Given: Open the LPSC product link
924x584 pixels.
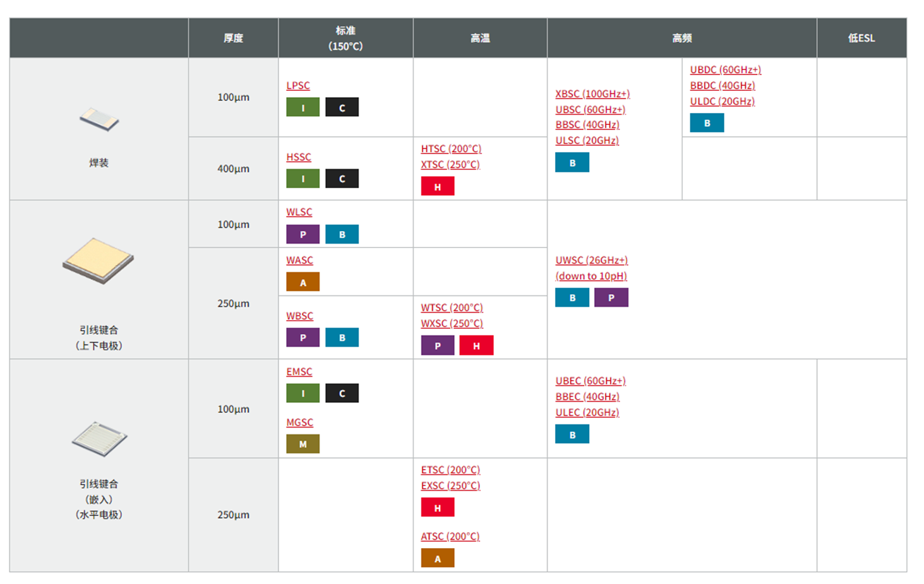Looking at the screenshot, I should (298, 85).
